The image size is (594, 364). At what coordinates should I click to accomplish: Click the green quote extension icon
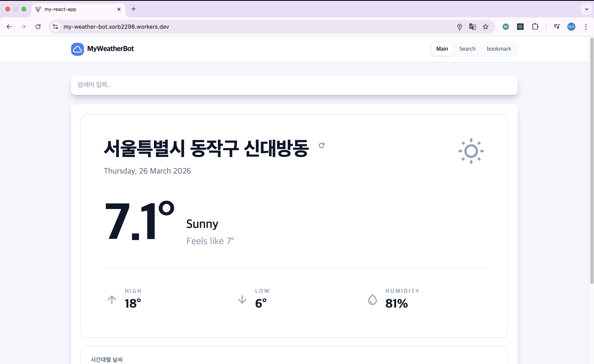click(x=506, y=27)
